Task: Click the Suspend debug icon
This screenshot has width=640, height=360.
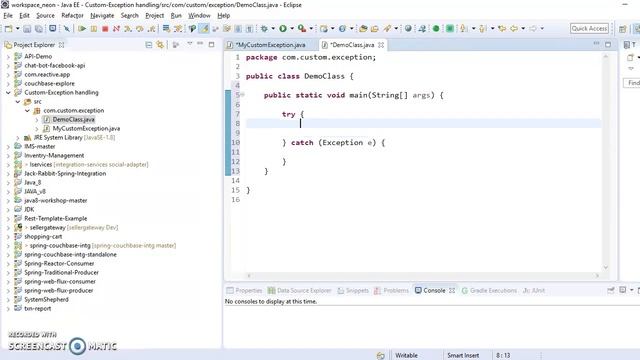Action: [x=94, y=29]
